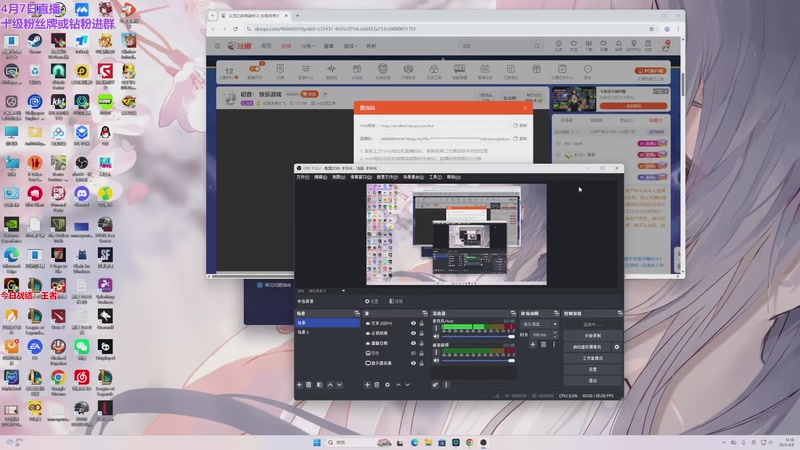Viewport: 800px width, 450px height.
Task: Click 开始录制 button in OBS Controls
Action: [592, 336]
